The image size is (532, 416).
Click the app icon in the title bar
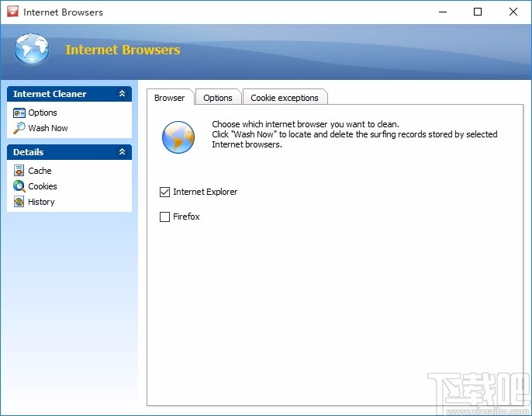[13, 12]
